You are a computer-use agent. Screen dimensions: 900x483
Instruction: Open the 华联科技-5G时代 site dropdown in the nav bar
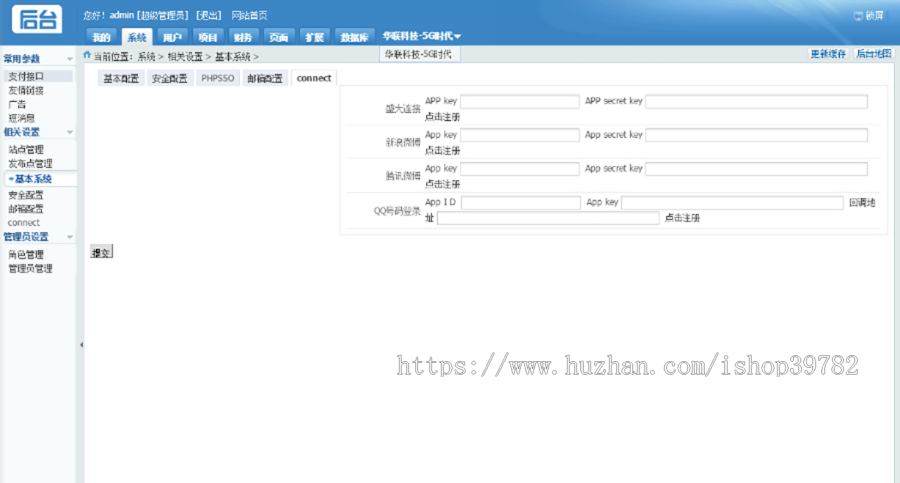421,36
